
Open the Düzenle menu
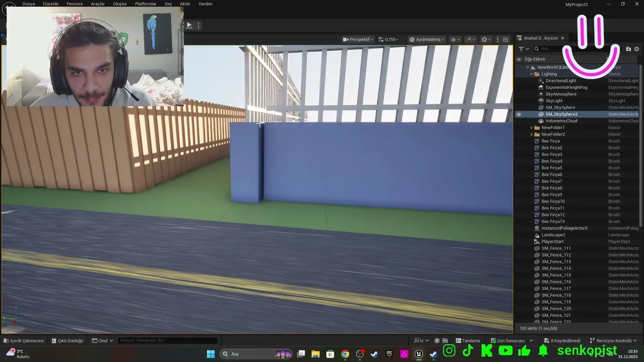click(51, 4)
